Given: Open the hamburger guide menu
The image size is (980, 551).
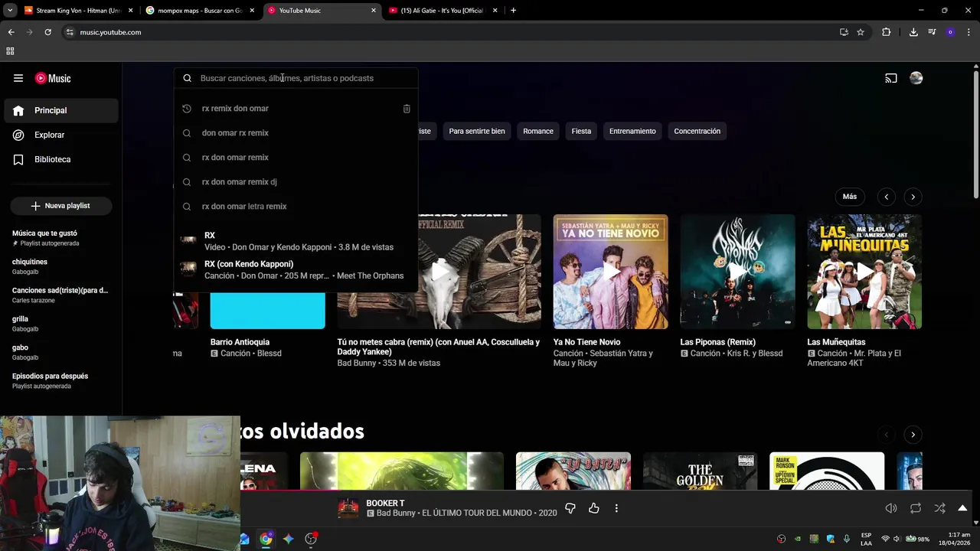Looking at the screenshot, I should coord(18,78).
